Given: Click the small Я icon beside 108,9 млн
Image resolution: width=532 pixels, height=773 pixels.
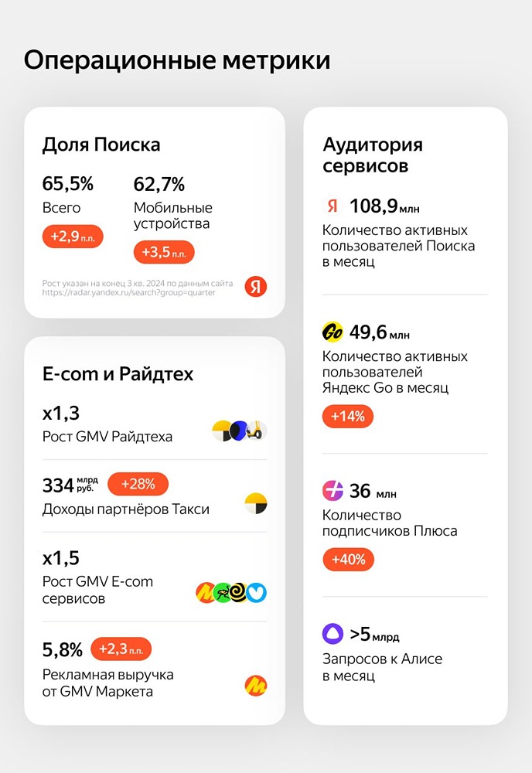Looking at the screenshot, I should (x=332, y=206).
